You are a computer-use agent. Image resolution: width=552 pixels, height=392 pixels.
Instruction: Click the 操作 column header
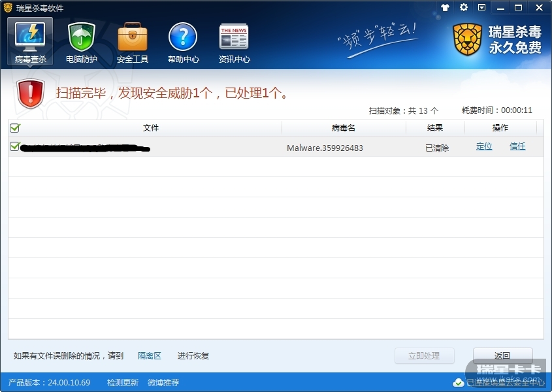(500, 128)
